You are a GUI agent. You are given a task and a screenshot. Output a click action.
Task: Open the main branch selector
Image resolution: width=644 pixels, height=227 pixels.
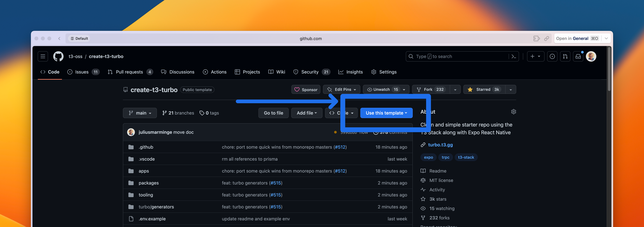click(140, 113)
